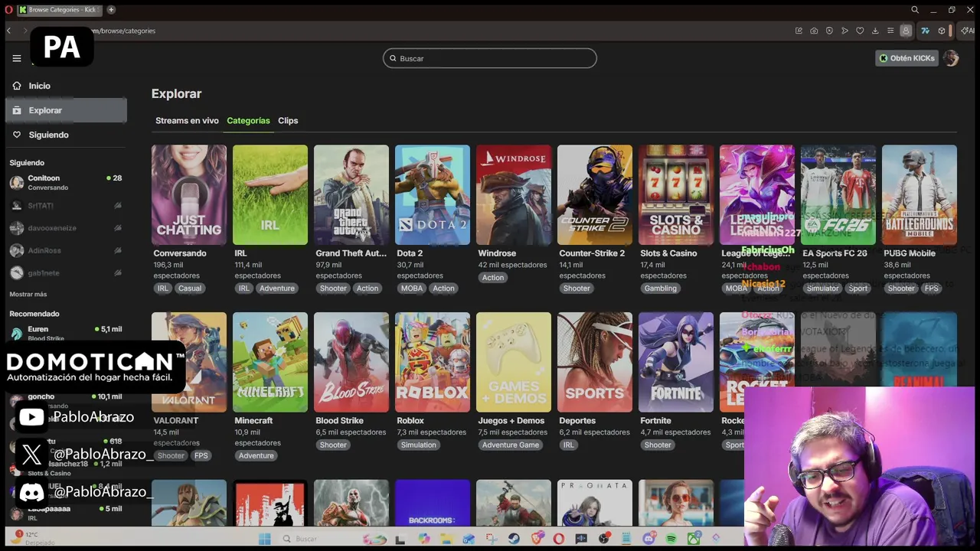
Task: Open Slots & Casino category thumbnail
Action: point(676,195)
